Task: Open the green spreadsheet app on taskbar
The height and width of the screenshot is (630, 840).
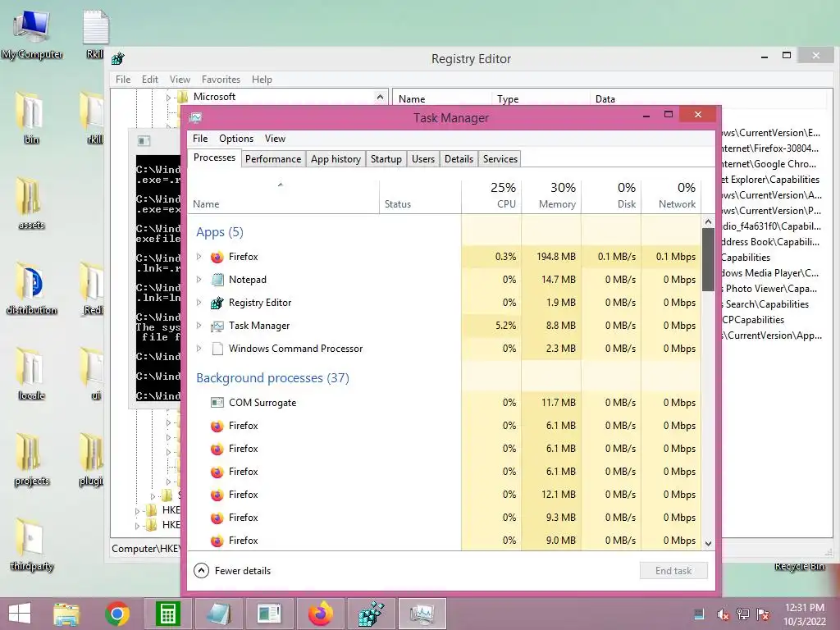Action: pos(167,614)
